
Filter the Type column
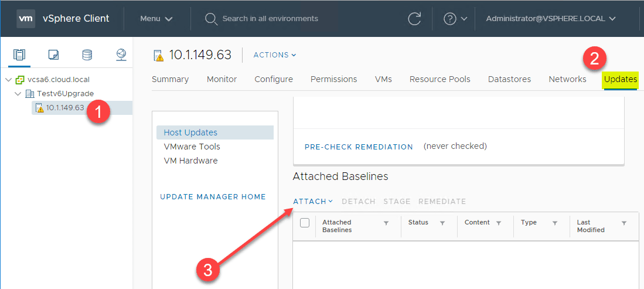click(555, 223)
